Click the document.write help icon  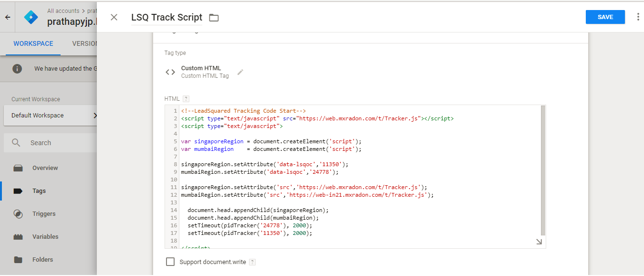pos(252,262)
